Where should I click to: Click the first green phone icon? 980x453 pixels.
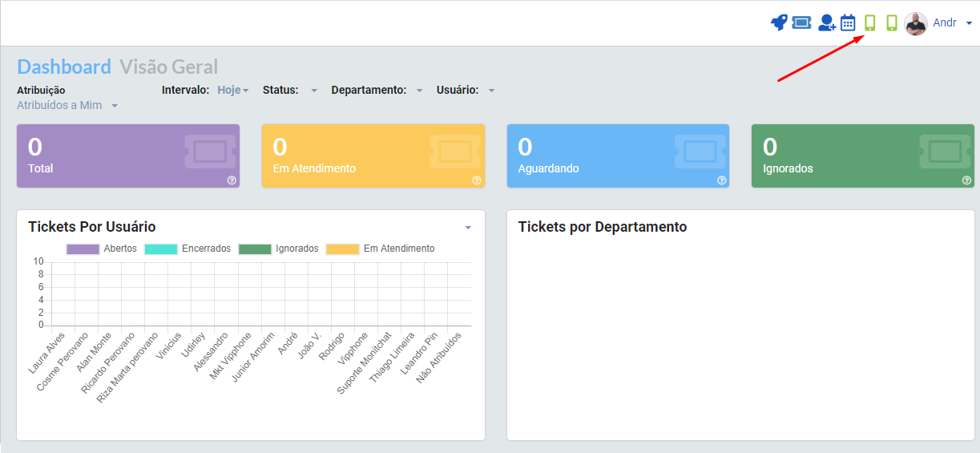click(x=870, y=22)
